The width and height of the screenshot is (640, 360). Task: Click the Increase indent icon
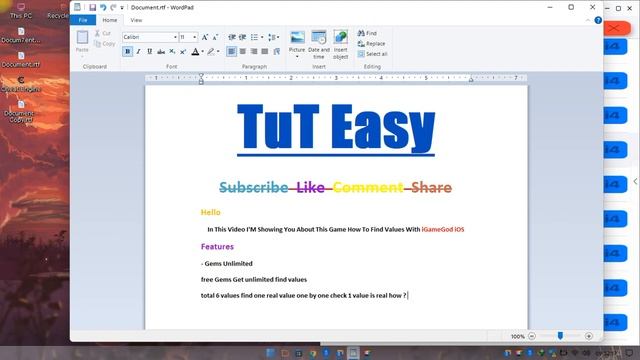point(242,37)
